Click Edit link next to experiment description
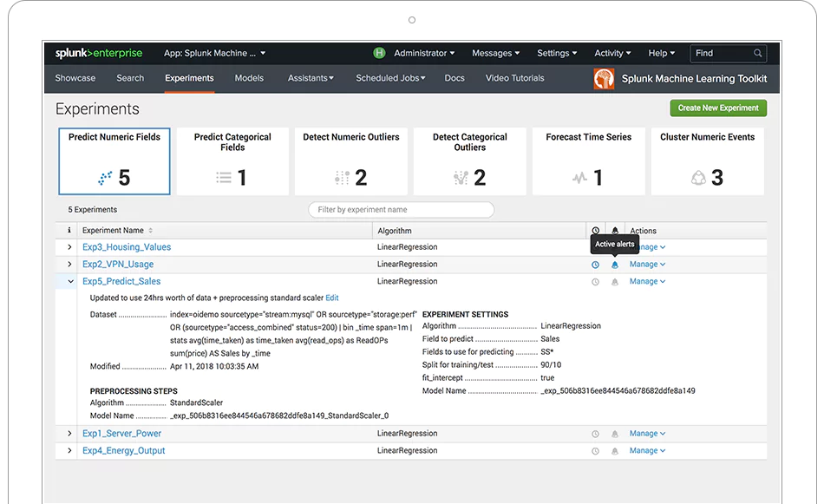 coord(332,298)
